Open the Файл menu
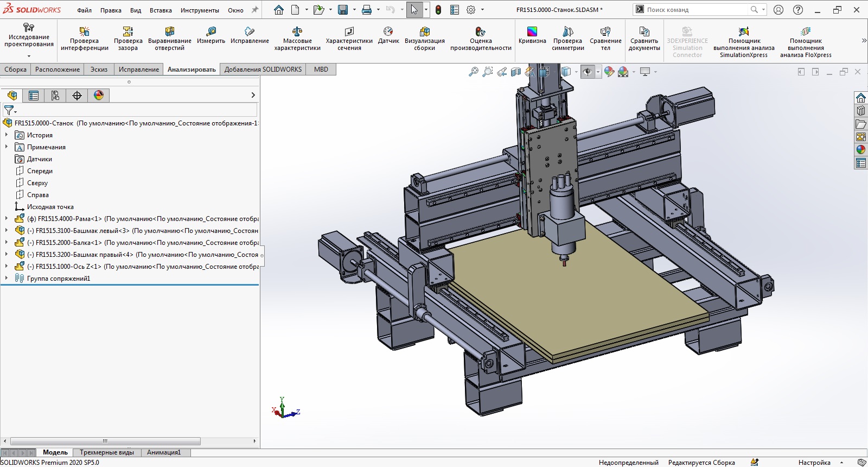868x467 pixels. click(84, 10)
